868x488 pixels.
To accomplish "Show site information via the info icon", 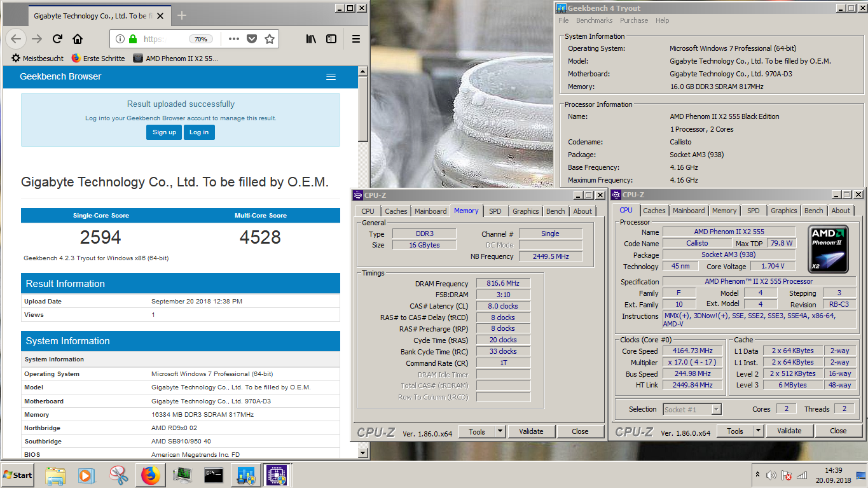I will tap(120, 39).
